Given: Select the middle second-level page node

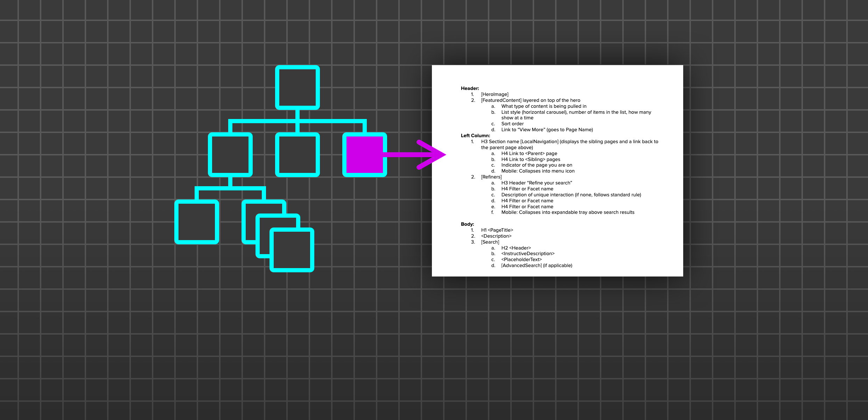Looking at the screenshot, I should [x=298, y=154].
